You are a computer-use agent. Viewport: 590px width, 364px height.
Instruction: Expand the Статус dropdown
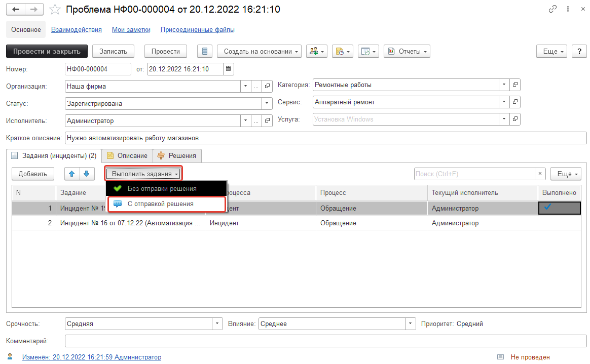[267, 103]
